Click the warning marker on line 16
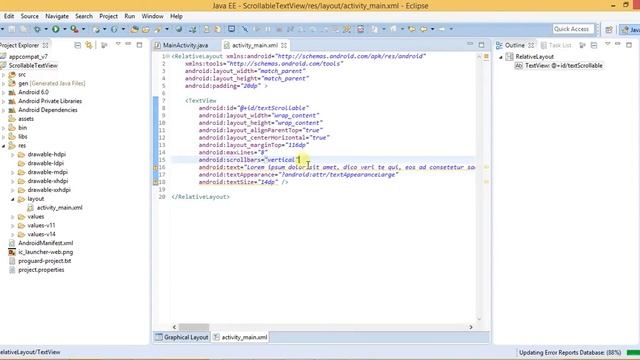The width and height of the screenshot is (640, 360). point(156,167)
